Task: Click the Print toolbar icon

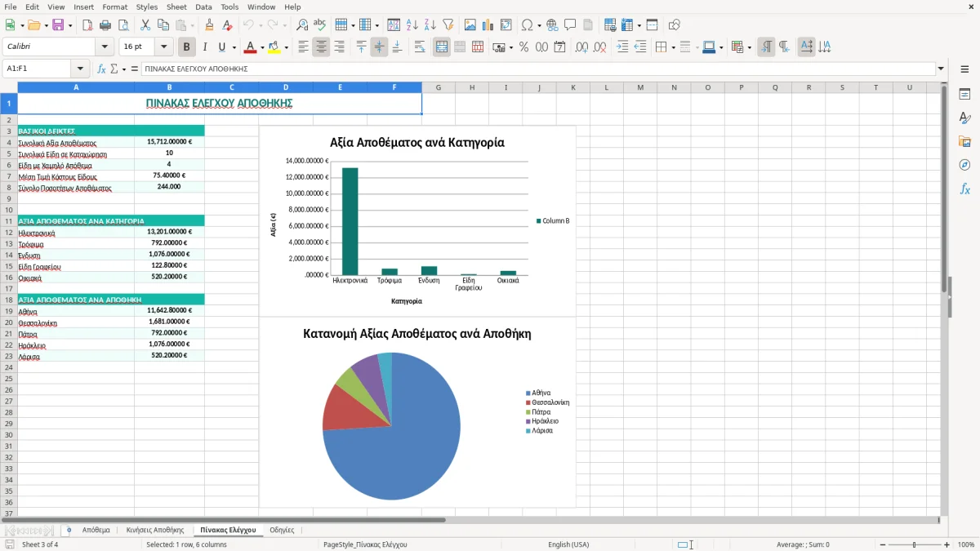Action: [x=105, y=25]
